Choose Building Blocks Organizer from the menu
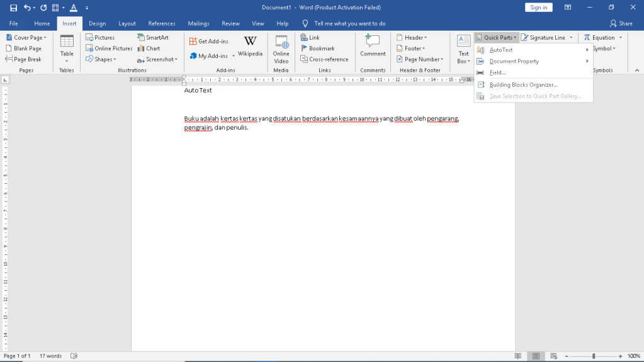The height and width of the screenshot is (362, 644). click(x=523, y=85)
